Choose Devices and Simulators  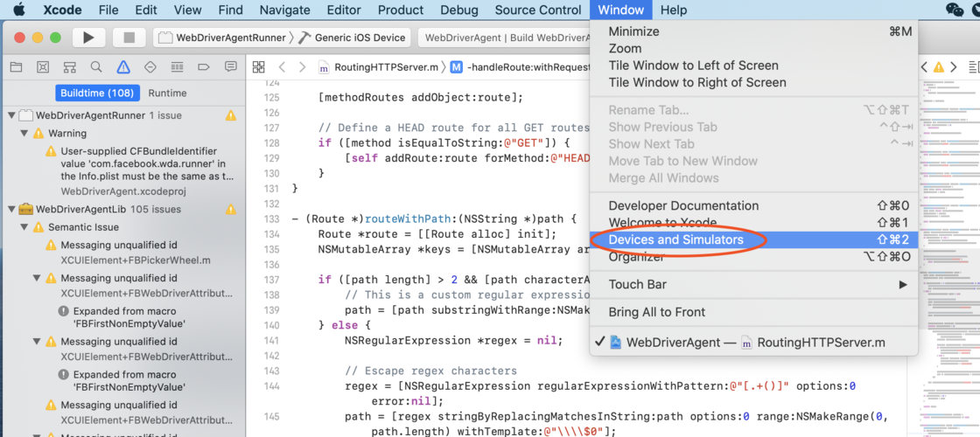pos(753,239)
